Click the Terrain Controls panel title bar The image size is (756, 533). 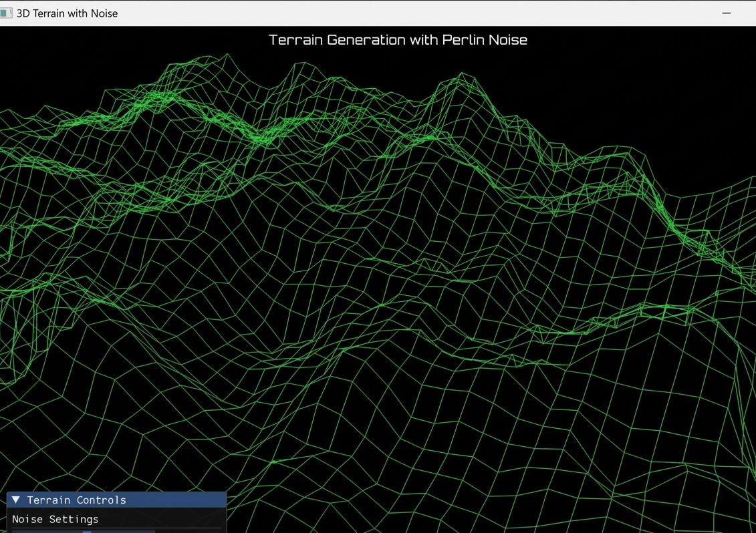[117, 500]
